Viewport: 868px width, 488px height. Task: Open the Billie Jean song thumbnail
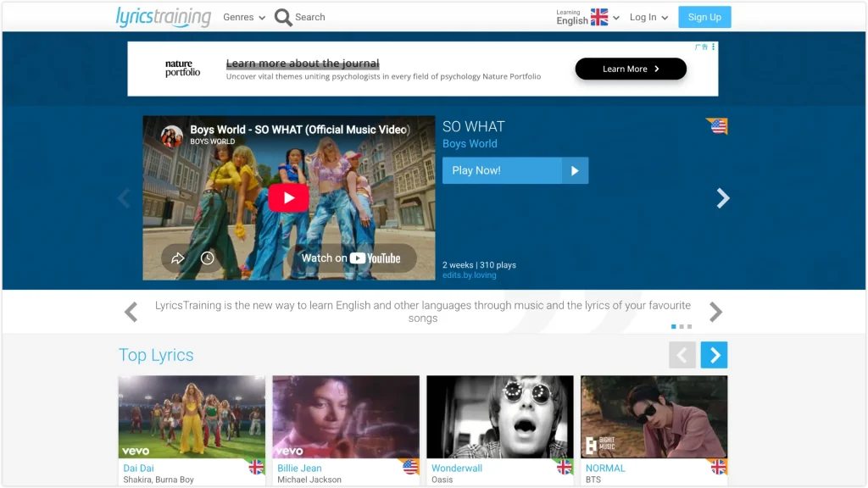[346, 417]
